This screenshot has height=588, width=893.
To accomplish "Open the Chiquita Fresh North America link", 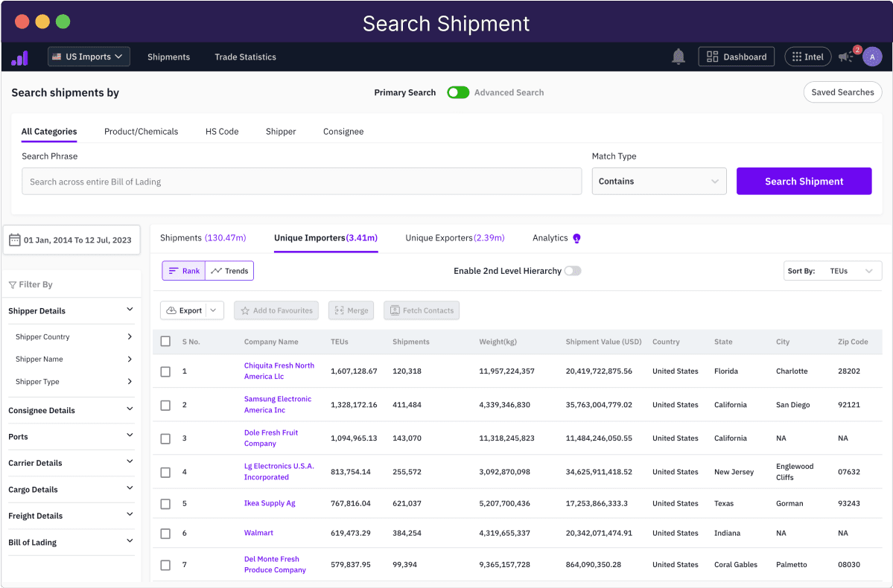I will pos(279,371).
